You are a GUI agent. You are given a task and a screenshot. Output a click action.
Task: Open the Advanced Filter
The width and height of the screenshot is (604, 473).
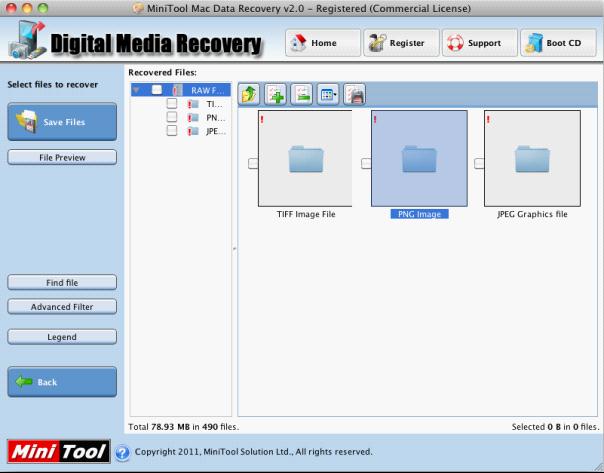point(62,307)
